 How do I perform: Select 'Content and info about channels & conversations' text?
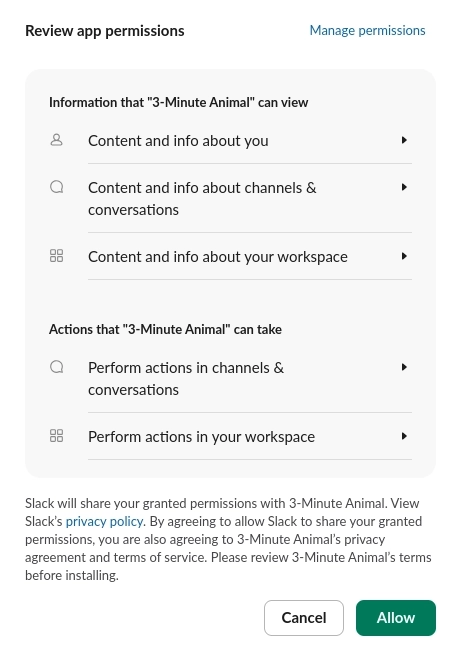[x=202, y=198]
